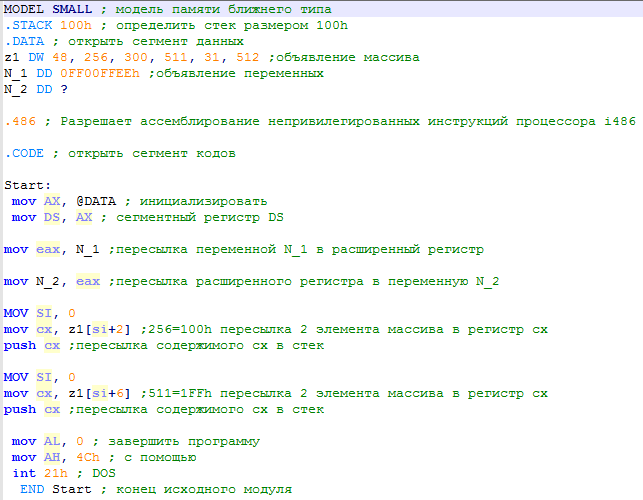The image size is (643, 500).
Task: Click the 'DOS' comment after int 21h
Action: [104, 473]
